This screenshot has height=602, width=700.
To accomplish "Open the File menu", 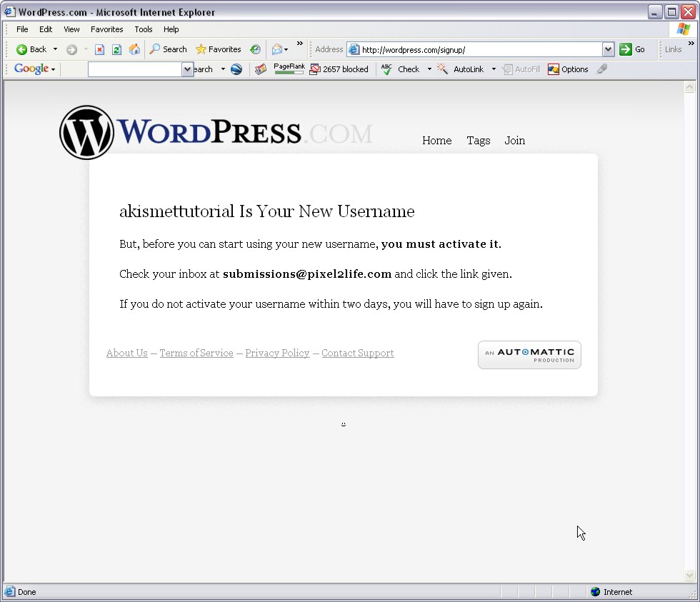I will 22,29.
